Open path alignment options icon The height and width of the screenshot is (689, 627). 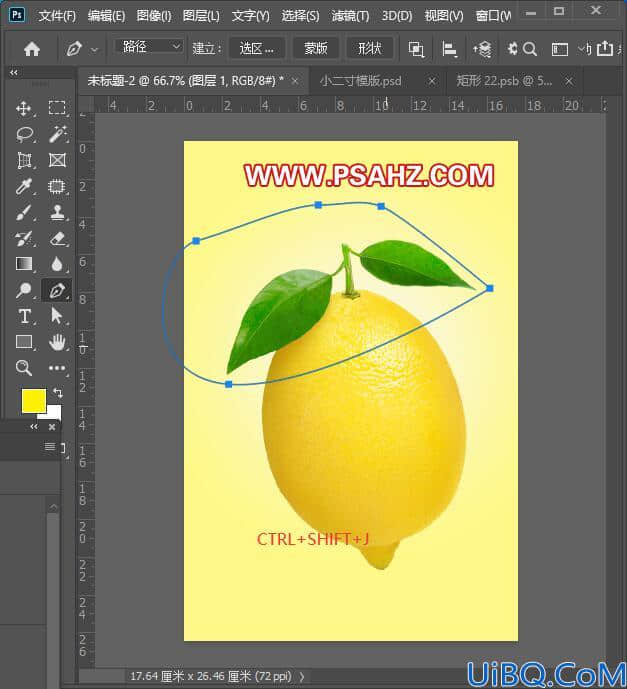point(449,49)
